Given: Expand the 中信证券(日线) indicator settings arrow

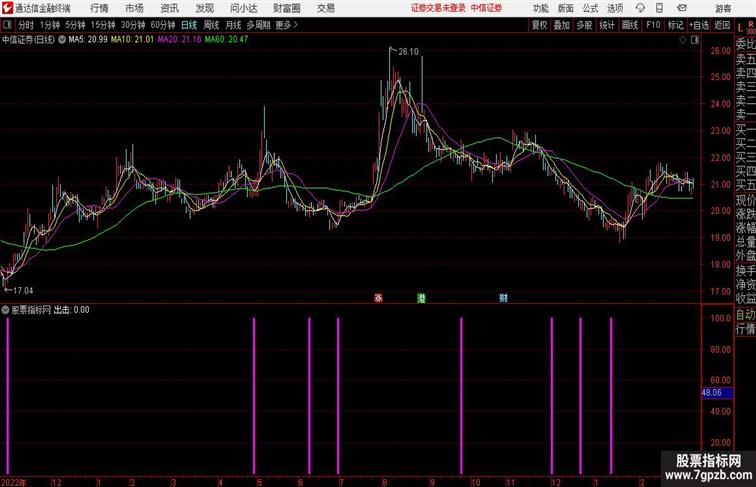Looking at the screenshot, I should click(62, 40).
